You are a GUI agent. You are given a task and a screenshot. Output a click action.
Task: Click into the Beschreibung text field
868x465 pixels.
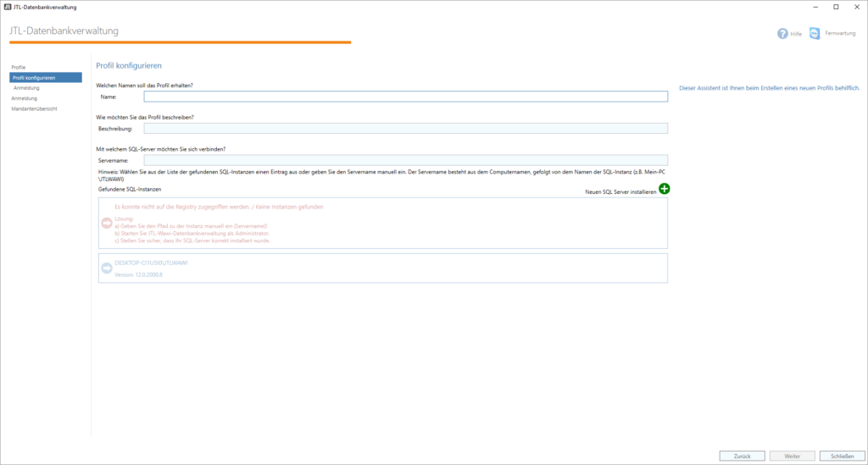click(x=405, y=129)
